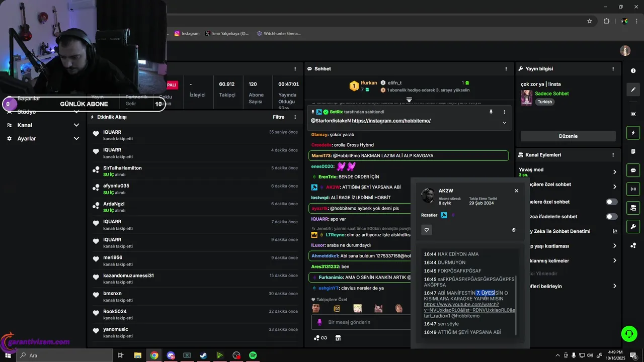This screenshot has width=644, height=362.
Task: Open the Windows notification center
Action: [x=634, y=355]
